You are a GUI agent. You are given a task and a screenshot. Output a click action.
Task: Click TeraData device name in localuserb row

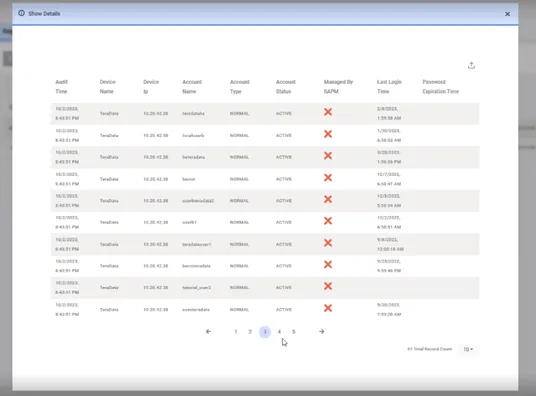coord(109,135)
